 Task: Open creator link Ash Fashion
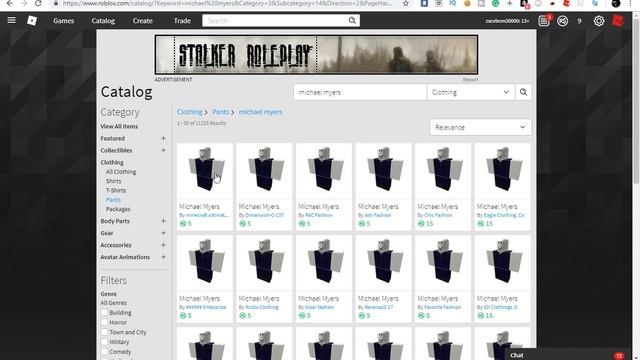pyautogui.click(x=378, y=215)
